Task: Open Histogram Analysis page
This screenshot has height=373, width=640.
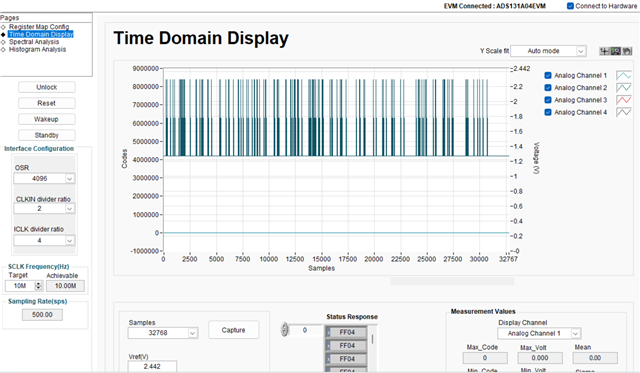Action: pyautogui.click(x=38, y=49)
